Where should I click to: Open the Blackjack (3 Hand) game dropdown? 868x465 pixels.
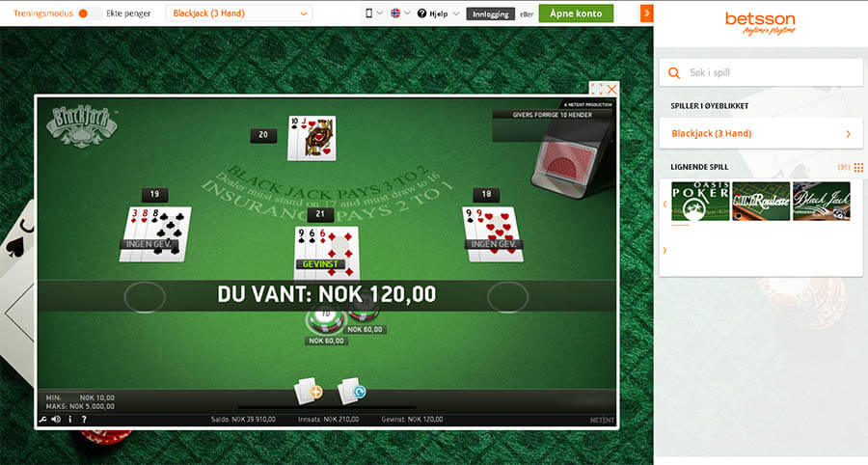click(x=238, y=14)
